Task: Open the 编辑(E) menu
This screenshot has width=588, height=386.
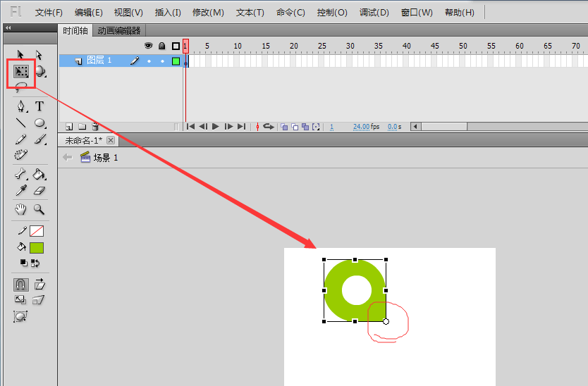Action: point(89,13)
